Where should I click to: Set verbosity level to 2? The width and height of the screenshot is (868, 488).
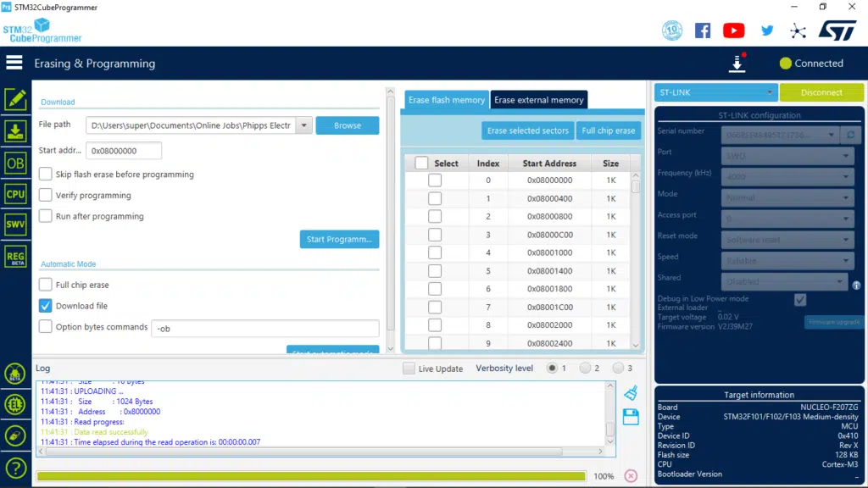[x=585, y=368]
